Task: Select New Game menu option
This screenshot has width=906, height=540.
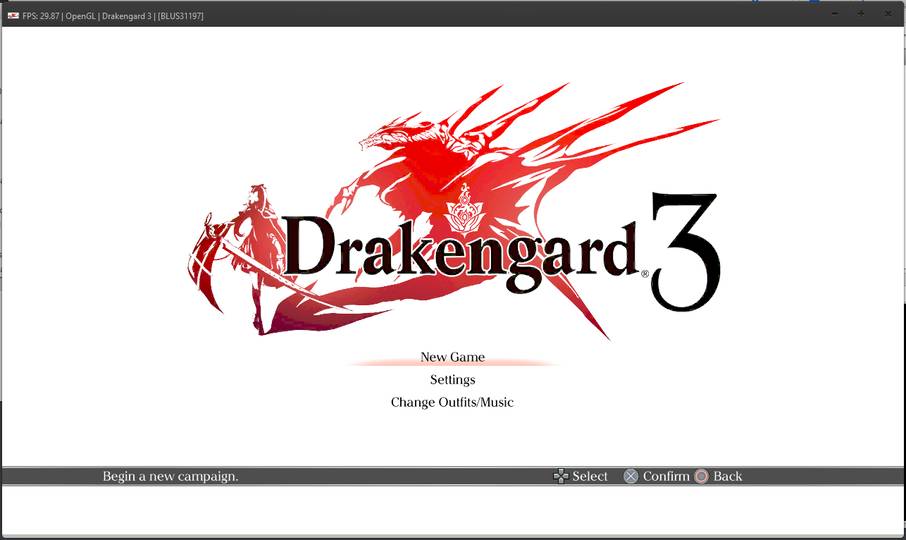Action: pos(452,357)
